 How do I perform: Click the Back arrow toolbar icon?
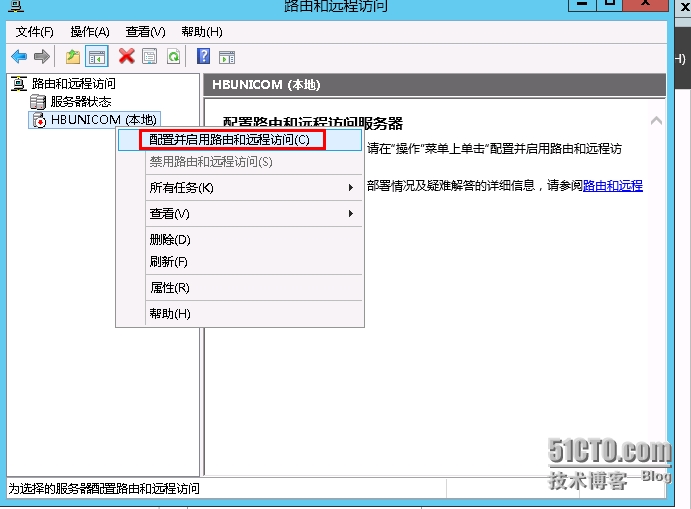coord(19,57)
